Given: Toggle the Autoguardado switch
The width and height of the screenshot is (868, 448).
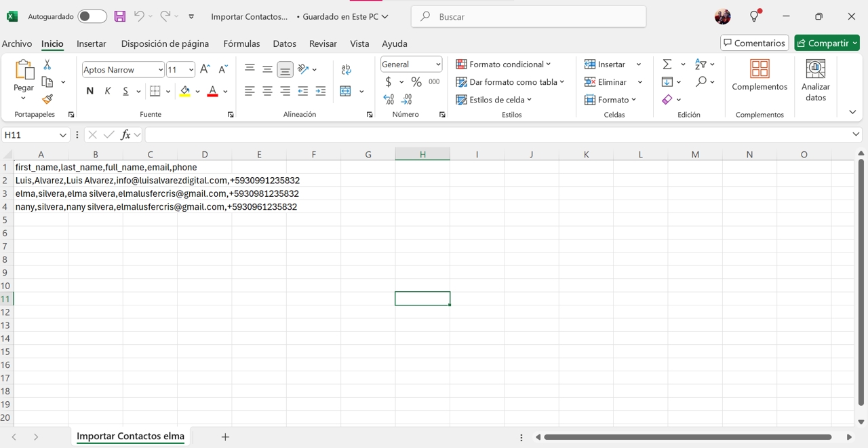Looking at the screenshot, I should tap(92, 16).
